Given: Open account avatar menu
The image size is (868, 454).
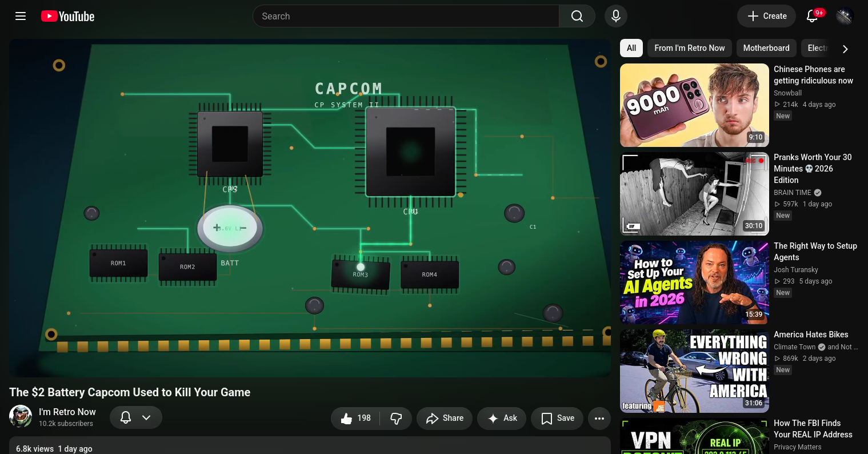Looking at the screenshot, I should (845, 16).
